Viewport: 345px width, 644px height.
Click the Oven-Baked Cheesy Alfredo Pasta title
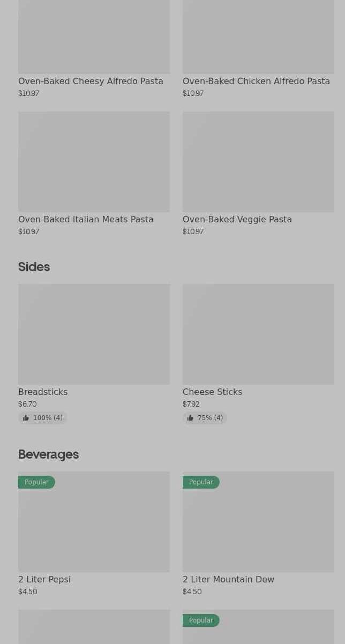click(91, 81)
